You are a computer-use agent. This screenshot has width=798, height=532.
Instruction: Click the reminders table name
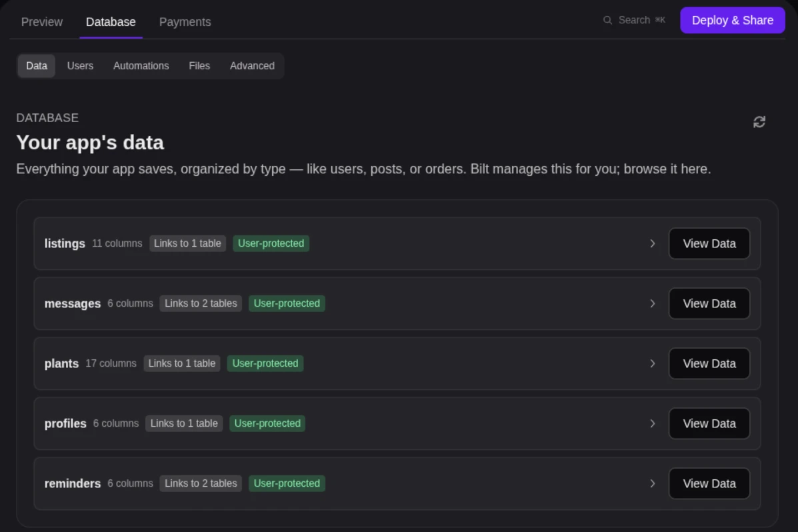click(x=72, y=483)
